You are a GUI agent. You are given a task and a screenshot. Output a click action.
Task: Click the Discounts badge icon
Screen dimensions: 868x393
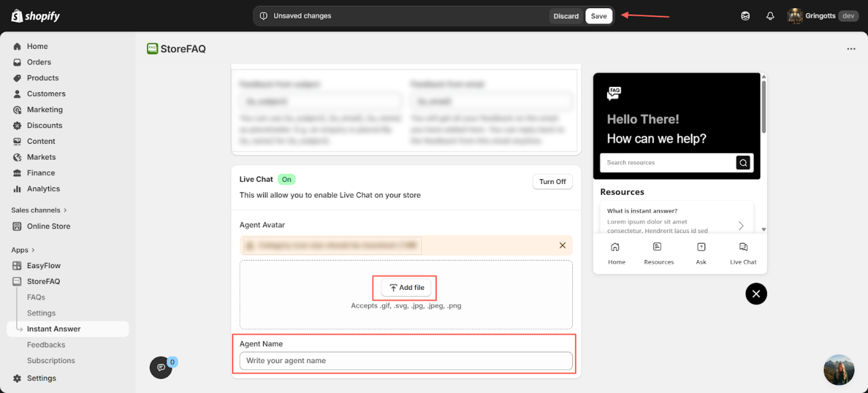point(17,125)
